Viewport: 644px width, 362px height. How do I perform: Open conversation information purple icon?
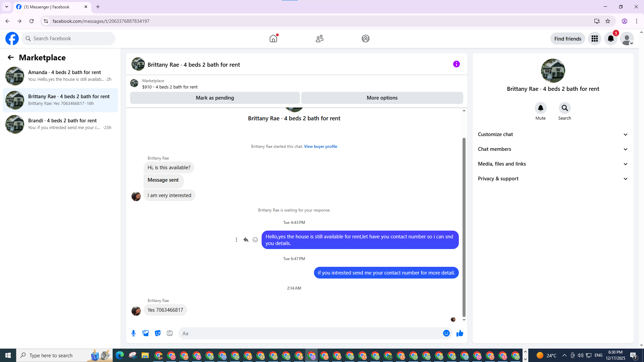(456, 64)
